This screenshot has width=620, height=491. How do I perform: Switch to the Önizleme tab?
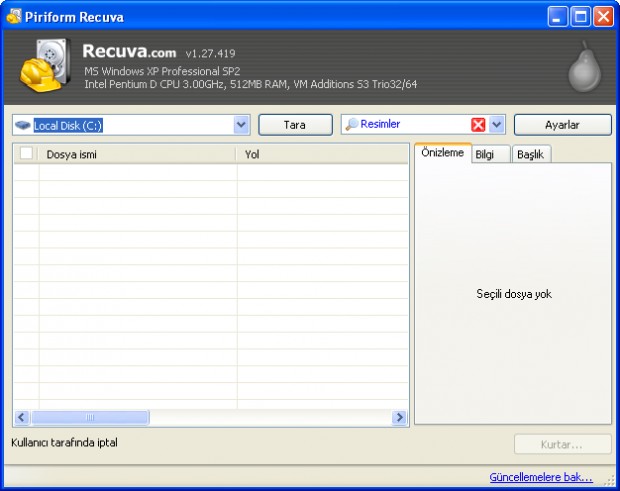pyautogui.click(x=442, y=153)
